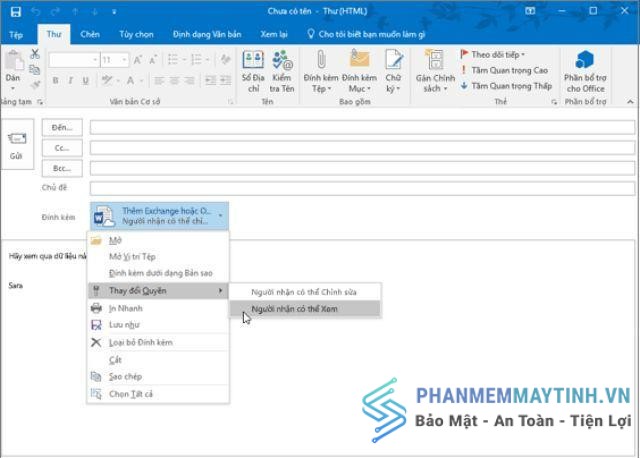Expand Văn bản Cơ sở dialog launcher

(231, 102)
